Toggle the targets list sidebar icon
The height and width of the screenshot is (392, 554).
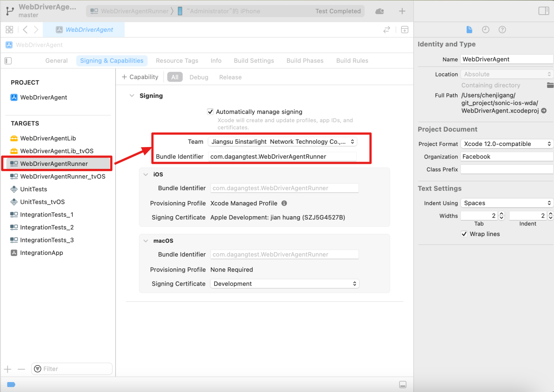(8, 61)
